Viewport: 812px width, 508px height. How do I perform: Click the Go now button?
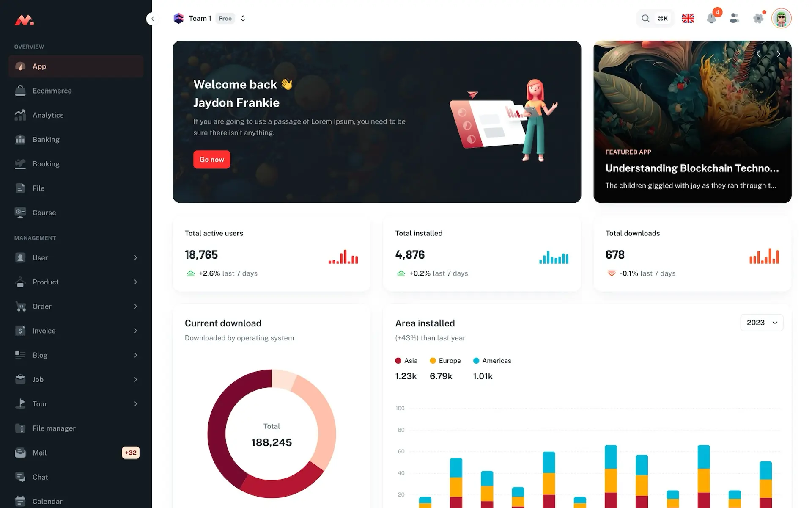pyautogui.click(x=211, y=159)
